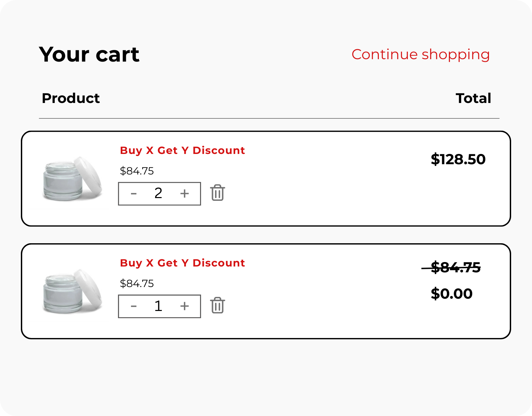
Task: Click the Your cart heading
Action: coord(89,54)
